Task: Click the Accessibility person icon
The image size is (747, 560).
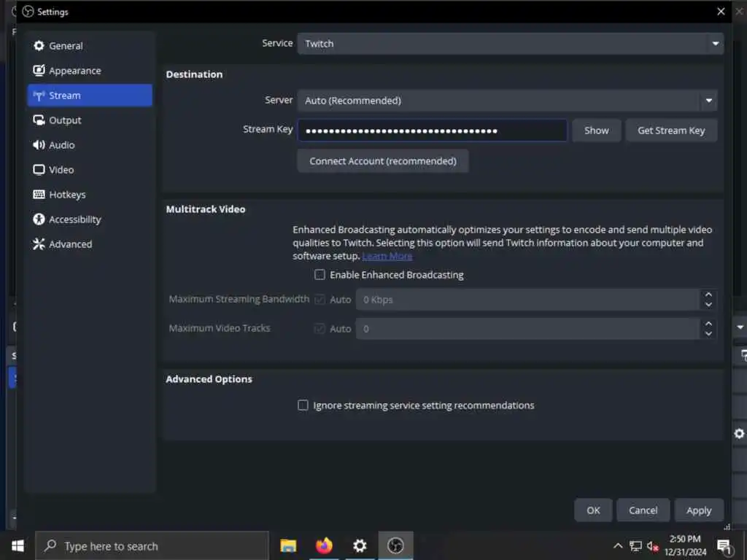Action: point(39,219)
